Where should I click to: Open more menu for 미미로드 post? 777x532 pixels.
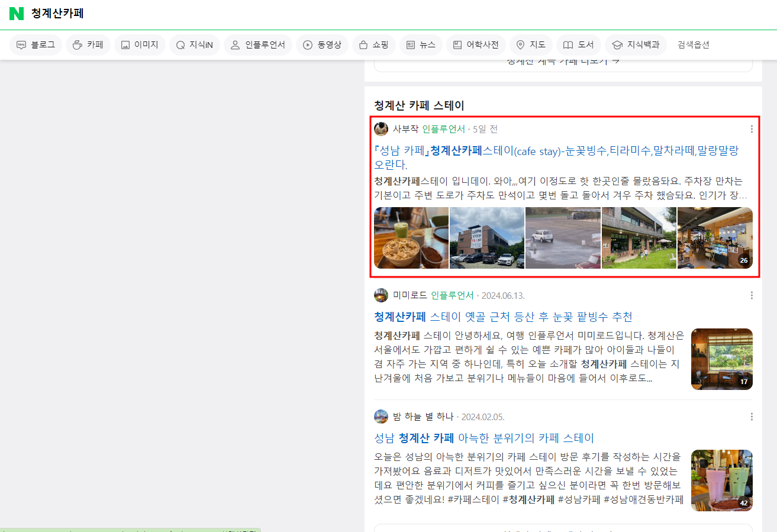tap(752, 295)
